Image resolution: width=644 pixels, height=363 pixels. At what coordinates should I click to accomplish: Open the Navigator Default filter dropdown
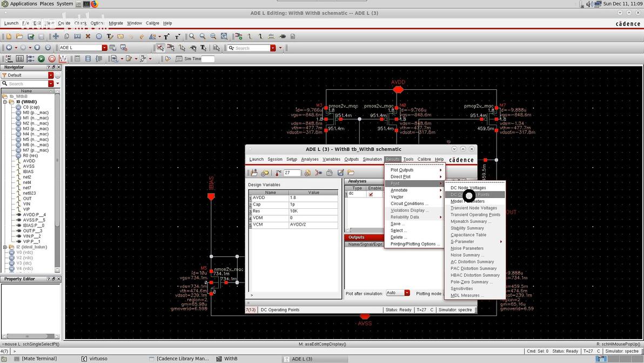(x=51, y=75)
